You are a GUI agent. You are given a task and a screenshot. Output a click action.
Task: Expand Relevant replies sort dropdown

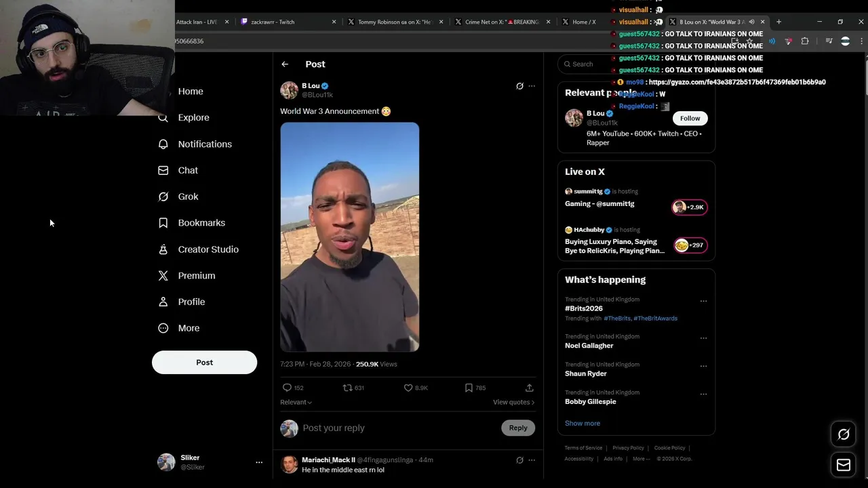point(296,403)
